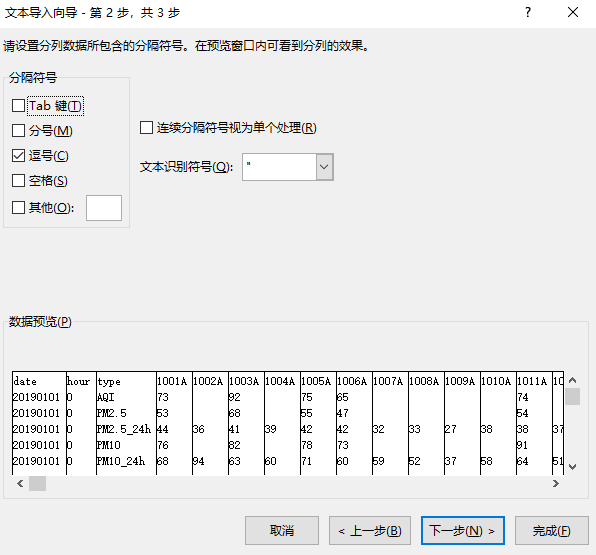Click the PM2.5 cell in type column
This screenshot has width=596, height=555.
click(x=112, y=413)
